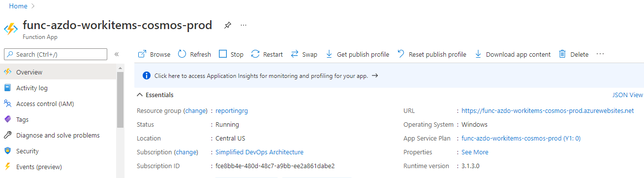This screenshot has width=644, height=178.
Task: Open Security in the sidebar
Action: [58, 151]
